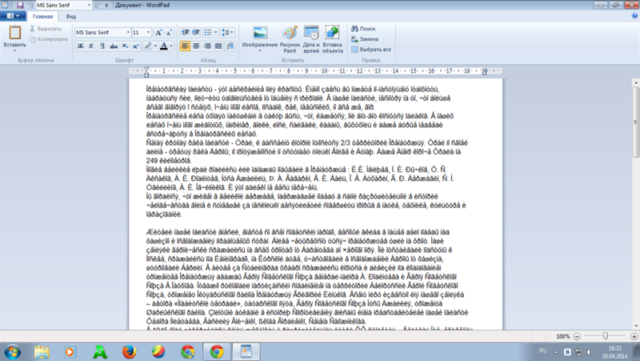Toggle bold (Ж) formatting
Screen dimensions: 640x361
(80, 46)
